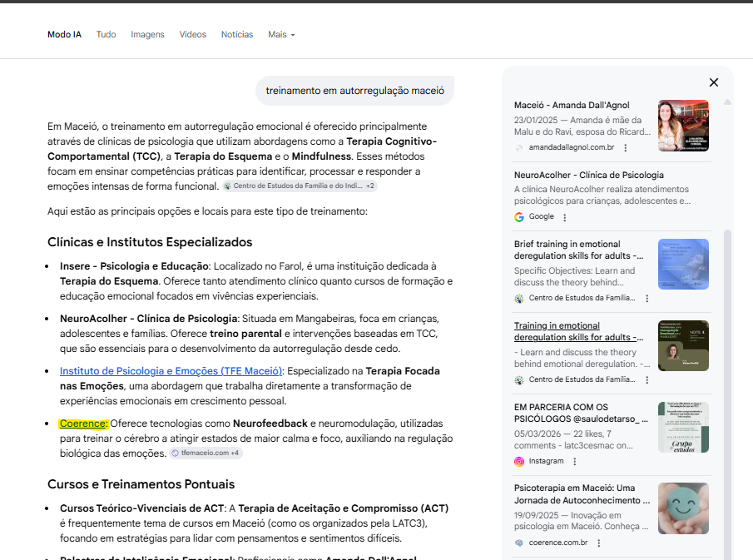Open EM PARCERIA COM OS PSICÓLOGOS result
The width and height of the screenshot is (753, 560).
(581, 413)
